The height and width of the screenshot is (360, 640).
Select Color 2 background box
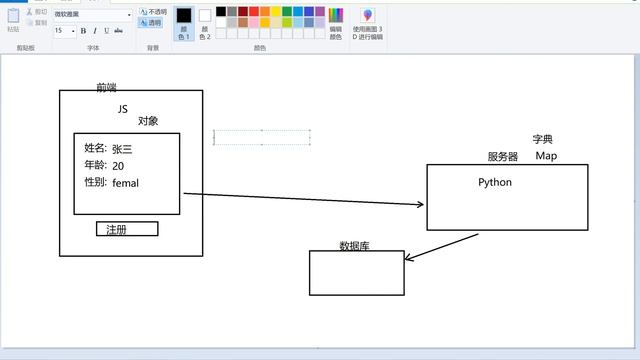tap(205, 24)
